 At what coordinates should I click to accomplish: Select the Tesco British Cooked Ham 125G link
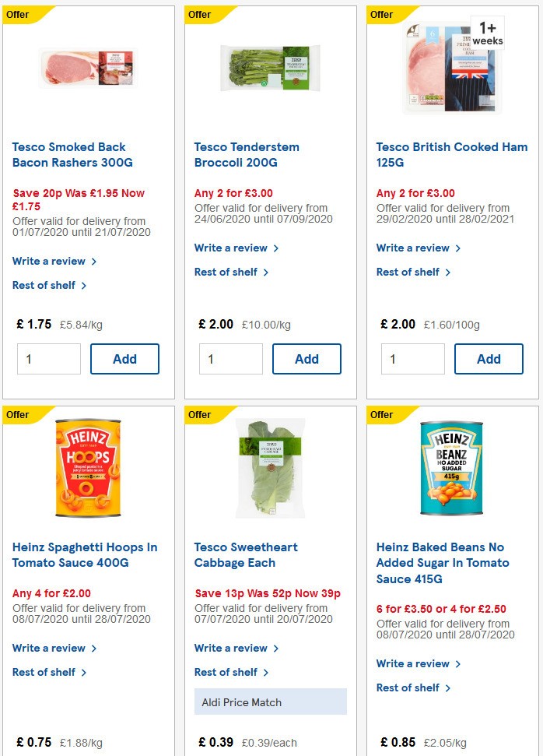(x=451, y=154)
